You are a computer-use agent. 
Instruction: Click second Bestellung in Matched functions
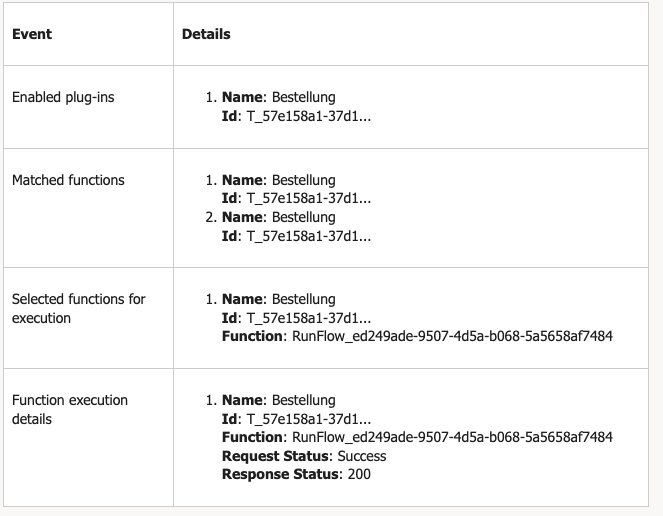304,217
